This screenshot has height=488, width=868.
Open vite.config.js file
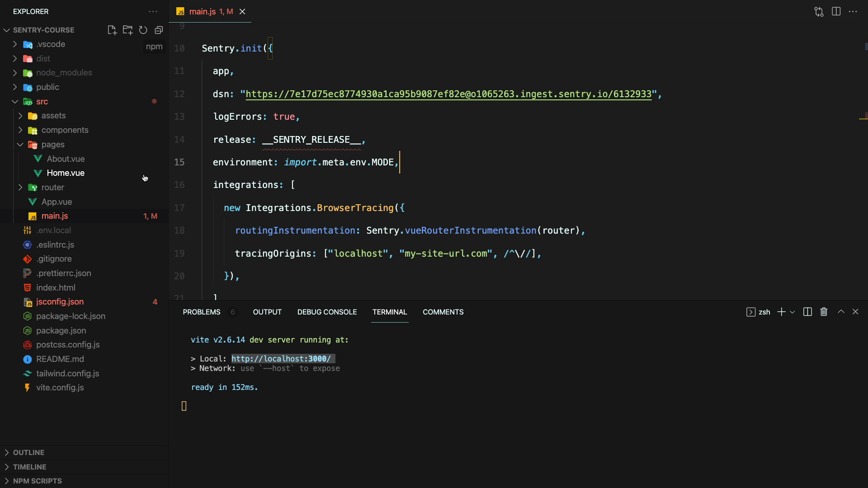pyautogui.click(x=84, y=388)
